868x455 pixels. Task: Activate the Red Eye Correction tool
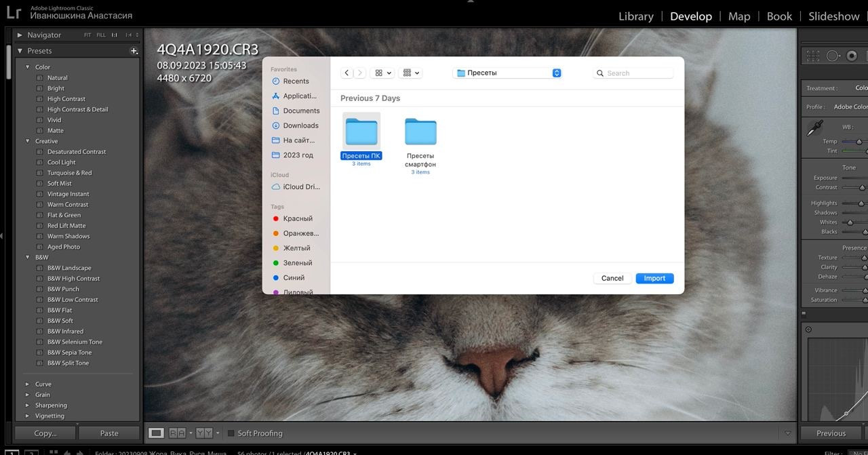[x=852, y=56]
